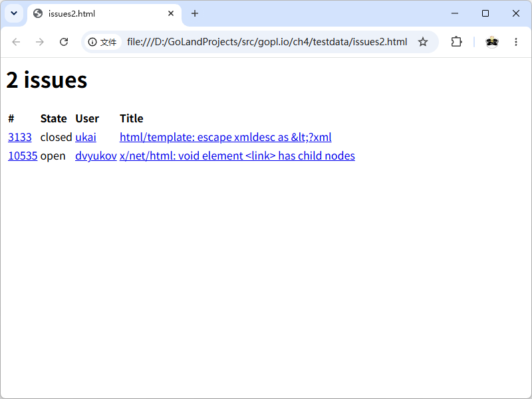Click the 'open' state cell
Image resolution: width=532 pixels, height=399 pixels.
tap(53, 156)
